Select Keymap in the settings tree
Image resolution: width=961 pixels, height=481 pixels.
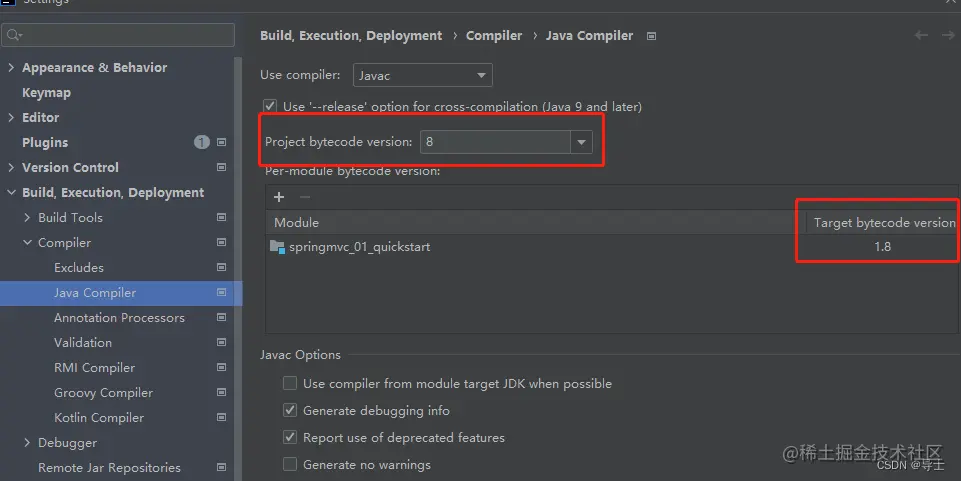coord(47,93)
